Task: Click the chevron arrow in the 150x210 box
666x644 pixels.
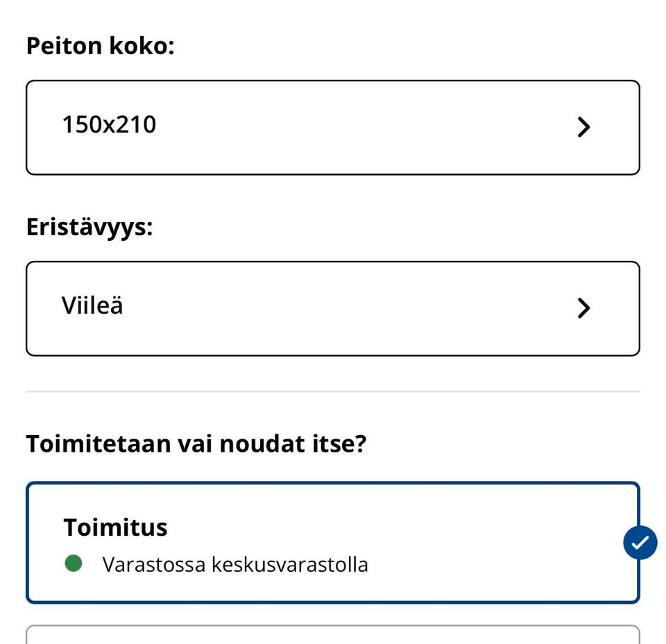Action: pos(584,127)
